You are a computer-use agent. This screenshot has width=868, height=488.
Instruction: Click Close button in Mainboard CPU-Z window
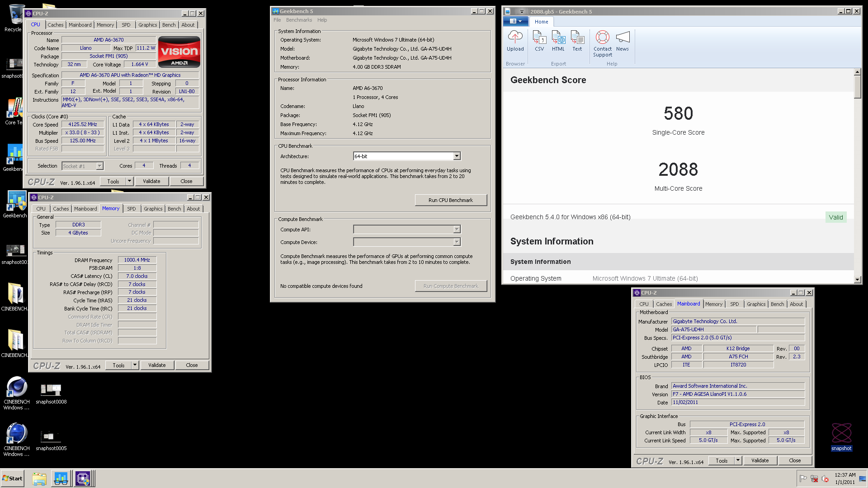click(x=795, y=460)
